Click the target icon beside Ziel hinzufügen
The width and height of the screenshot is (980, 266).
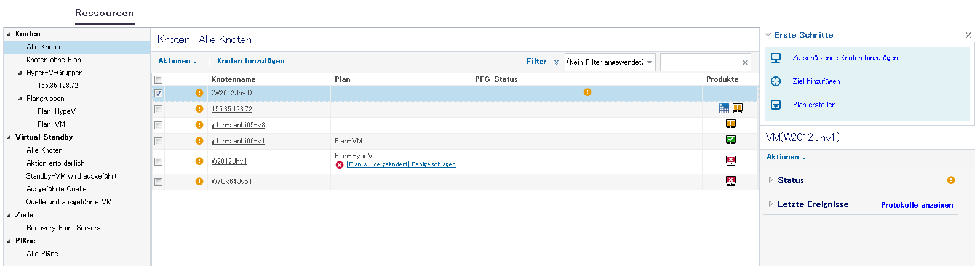coord(776,81)
